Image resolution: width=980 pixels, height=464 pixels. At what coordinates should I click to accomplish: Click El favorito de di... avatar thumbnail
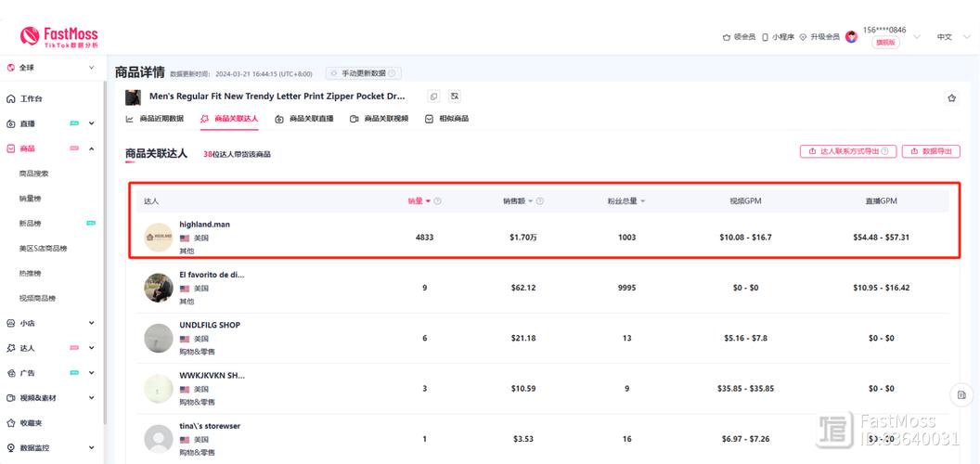coord(158,288)
